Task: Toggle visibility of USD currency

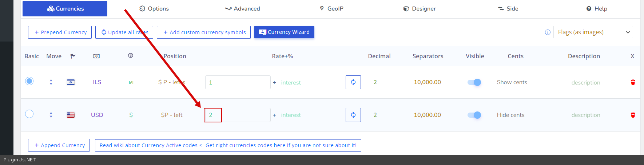Action: tap(474, 115)
